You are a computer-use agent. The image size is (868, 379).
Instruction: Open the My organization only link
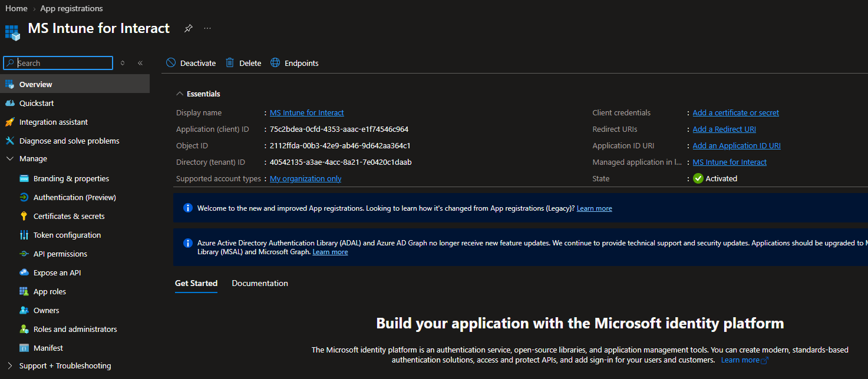305,178
